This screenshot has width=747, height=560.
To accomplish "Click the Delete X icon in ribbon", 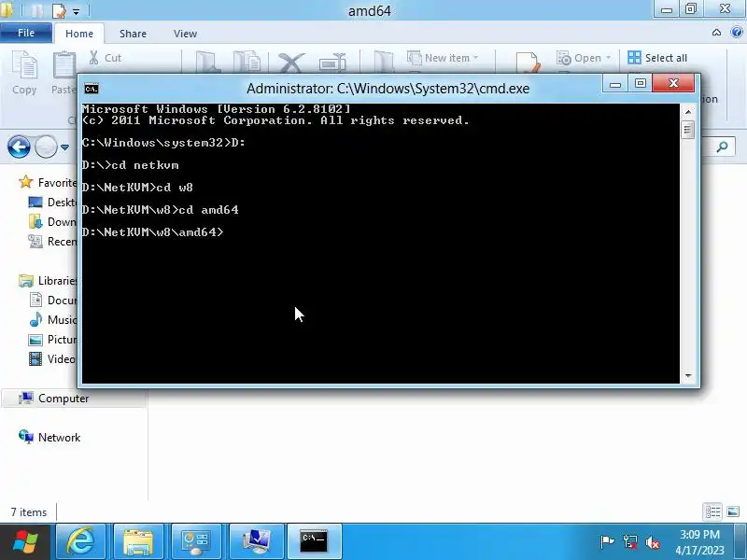I will click(x=291, y=63).
